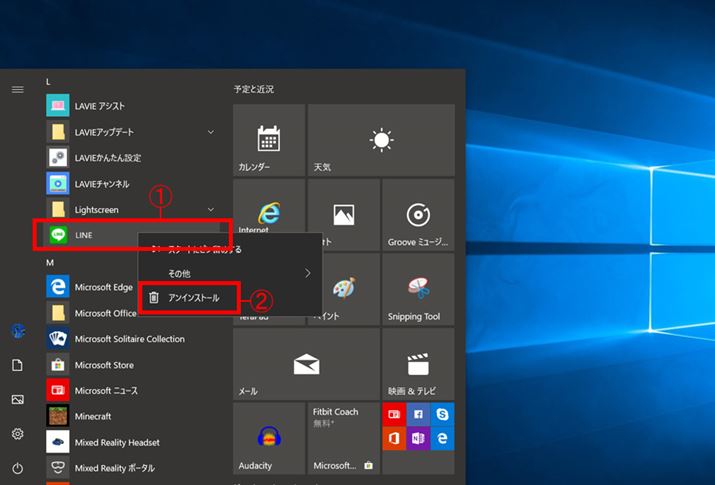The width and height of the screenshot is (715, 485).
Task: Expand the LAVIEアップデート folder
Action: (x=210, y=132)
